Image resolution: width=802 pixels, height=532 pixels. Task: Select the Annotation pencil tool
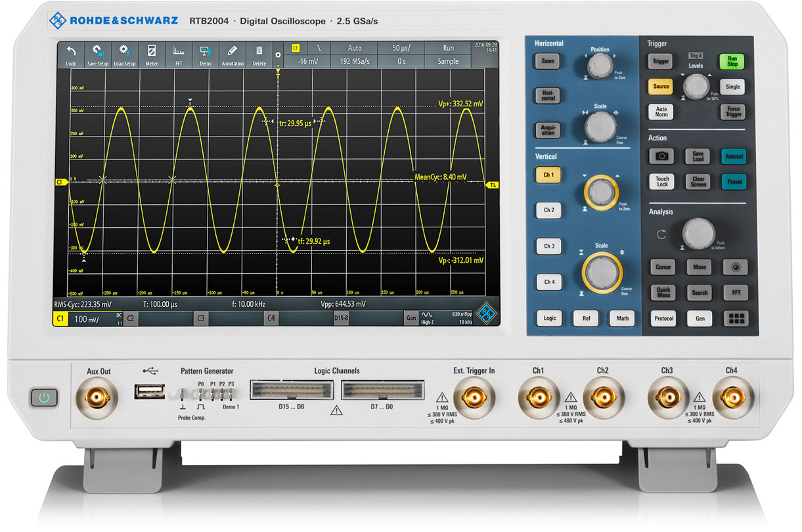pyautogui.click(x=233, y=55)
